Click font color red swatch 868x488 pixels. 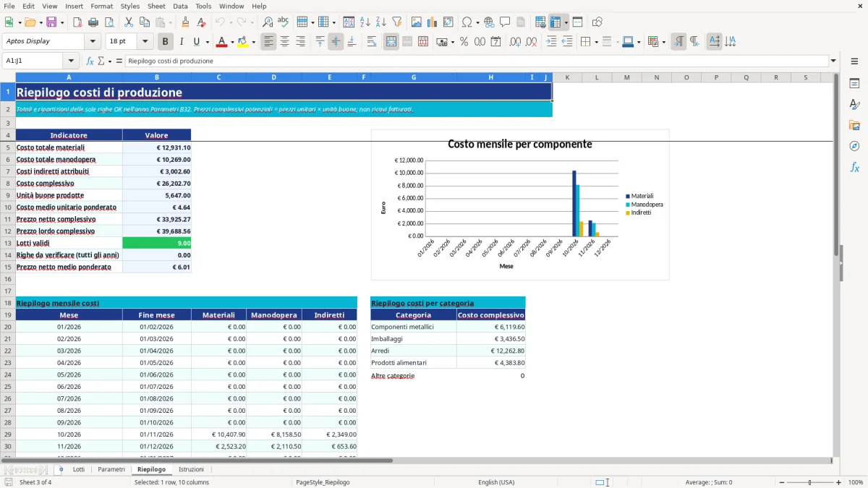point(221,42)
